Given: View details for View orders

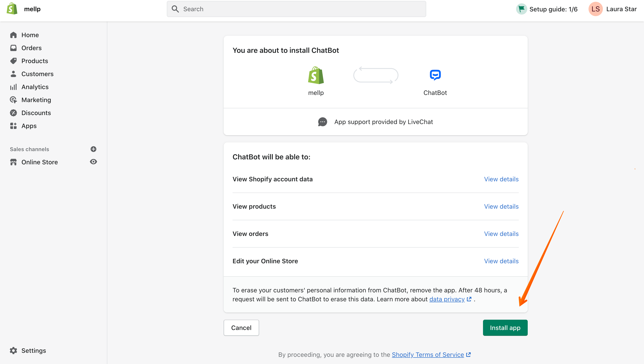Looking at the screenshot, I should coord(501,234).
